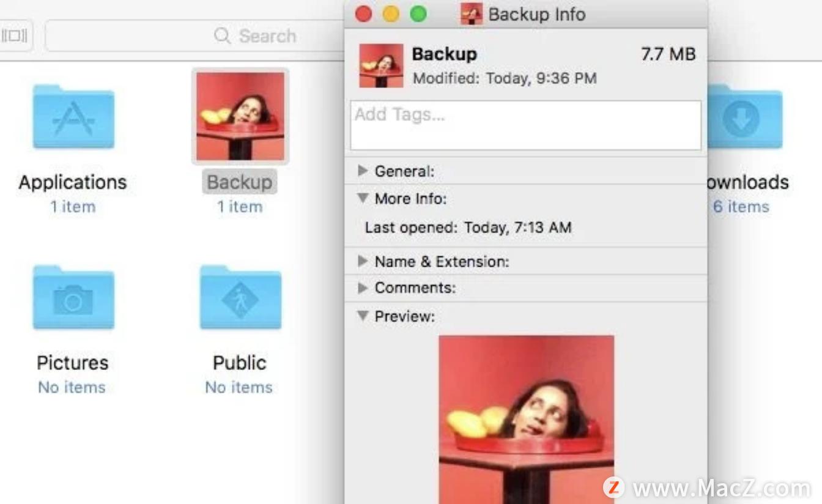
Task: Open the Pictures folder icon
Action: (72, 298)
